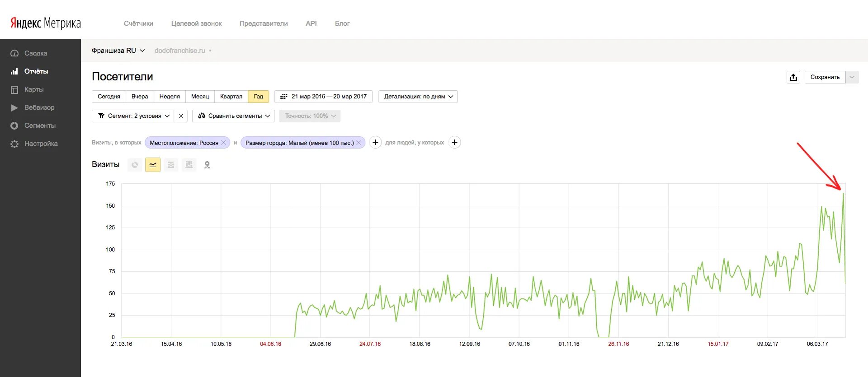Go to Сводка in sidebar
Screen dimensions: 868x377
36,53
